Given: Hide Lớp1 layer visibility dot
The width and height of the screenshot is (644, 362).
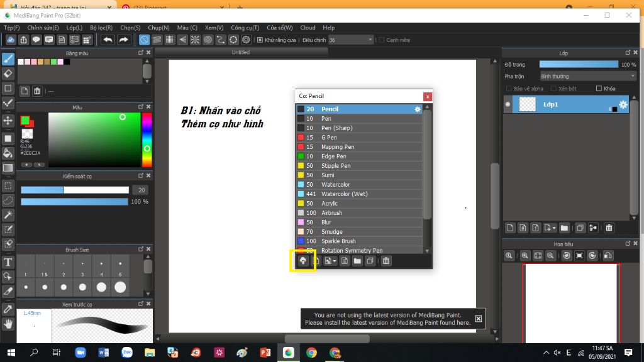Looking at the screenshot, I should click(x=508, y=104).
